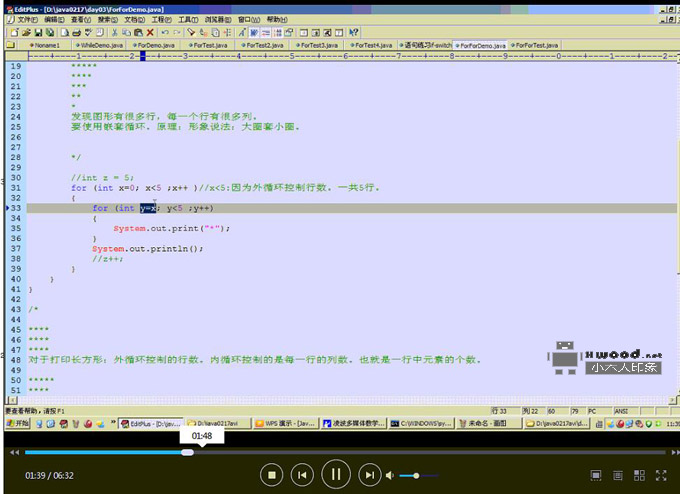
Task: Open the 搜索(S) menu
Action: (107, 20)
